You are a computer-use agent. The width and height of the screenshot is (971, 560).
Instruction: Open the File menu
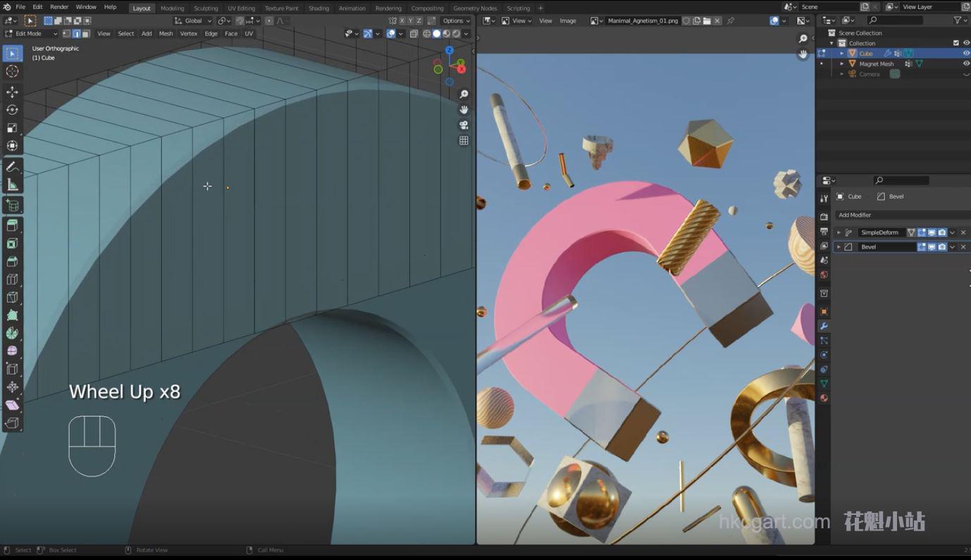point(20,7)
